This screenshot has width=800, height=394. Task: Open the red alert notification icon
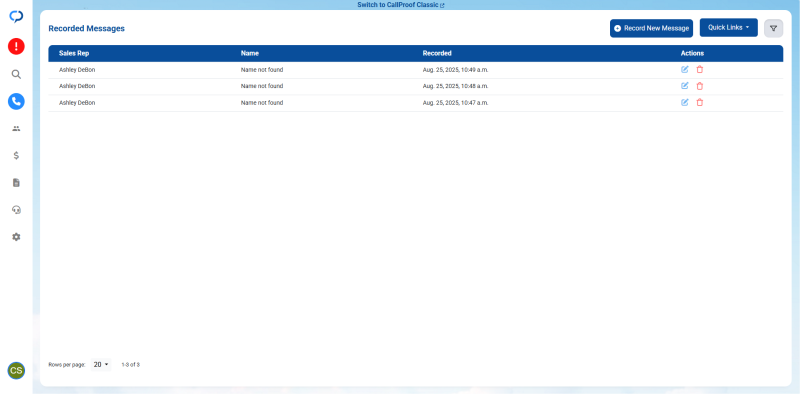[16, 46]
